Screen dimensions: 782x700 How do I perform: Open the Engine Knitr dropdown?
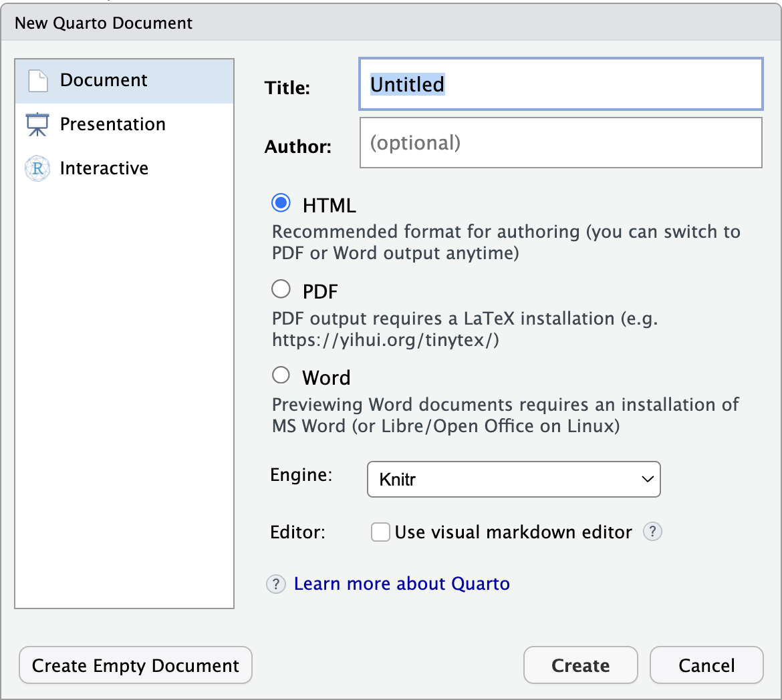(514, 479)
